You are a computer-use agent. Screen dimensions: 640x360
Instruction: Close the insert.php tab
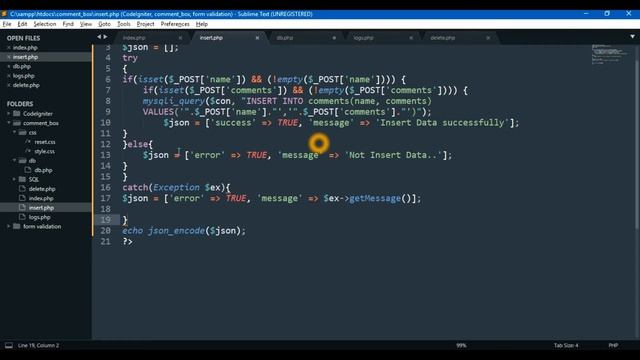point(257,38)
